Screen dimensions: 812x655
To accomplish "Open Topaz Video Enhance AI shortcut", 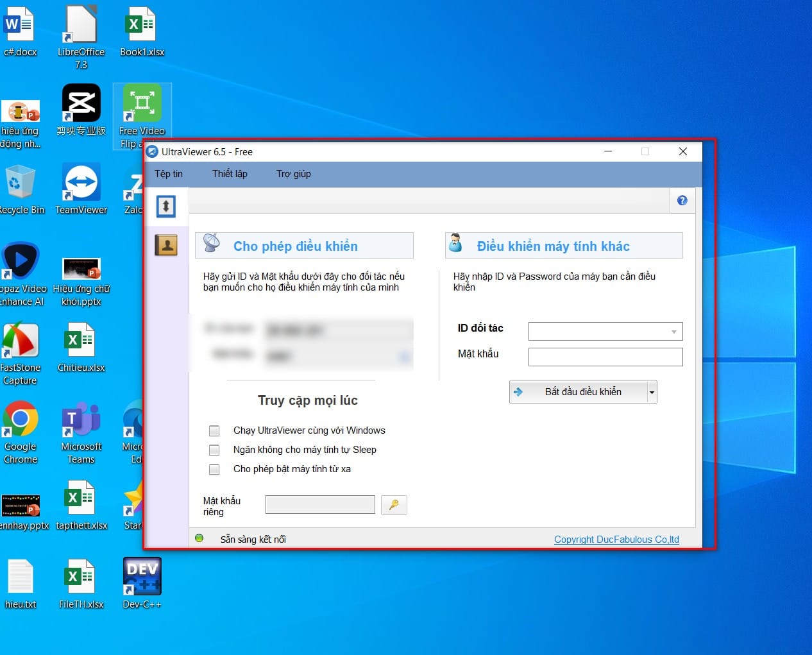I will [x=21, y=275].
